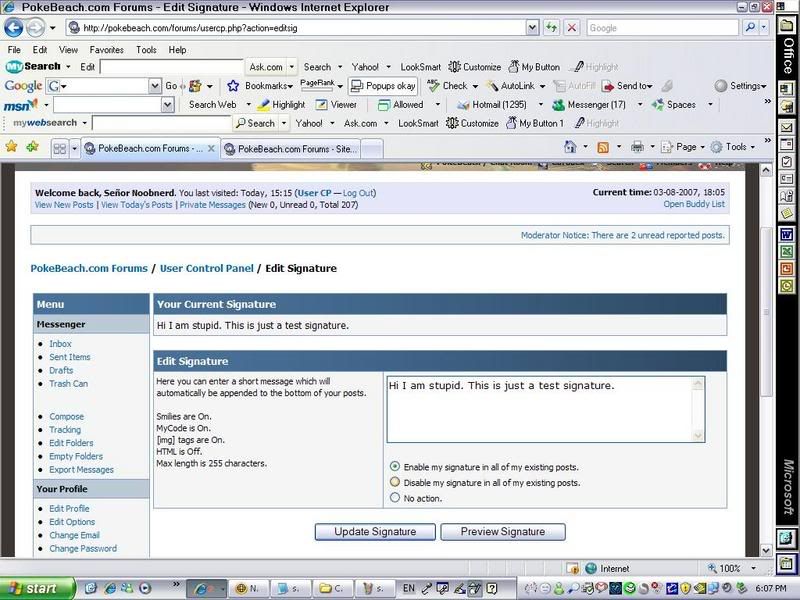
Task: Expand the recent pages dropdown arrow
Action: (52, 28)
